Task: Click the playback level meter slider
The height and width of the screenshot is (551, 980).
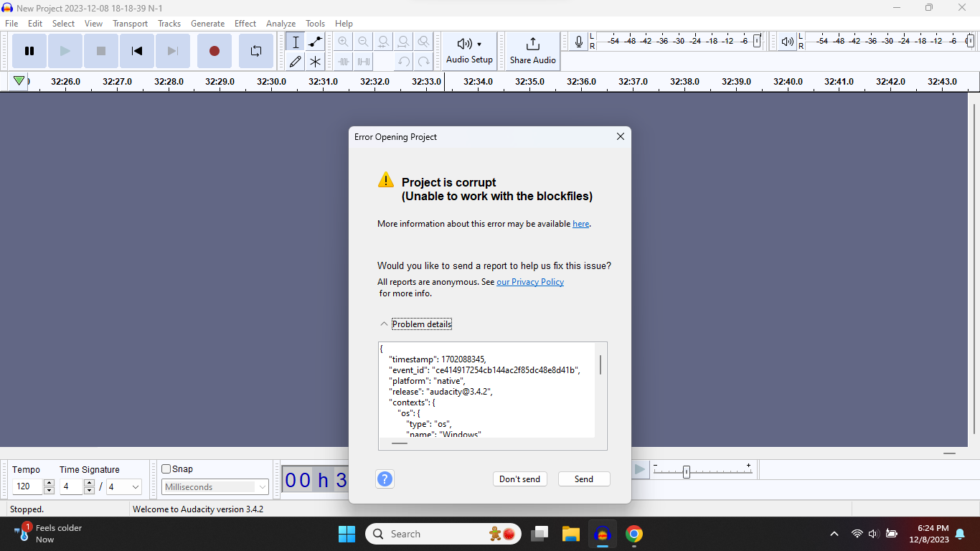Action: coord(969,42)
